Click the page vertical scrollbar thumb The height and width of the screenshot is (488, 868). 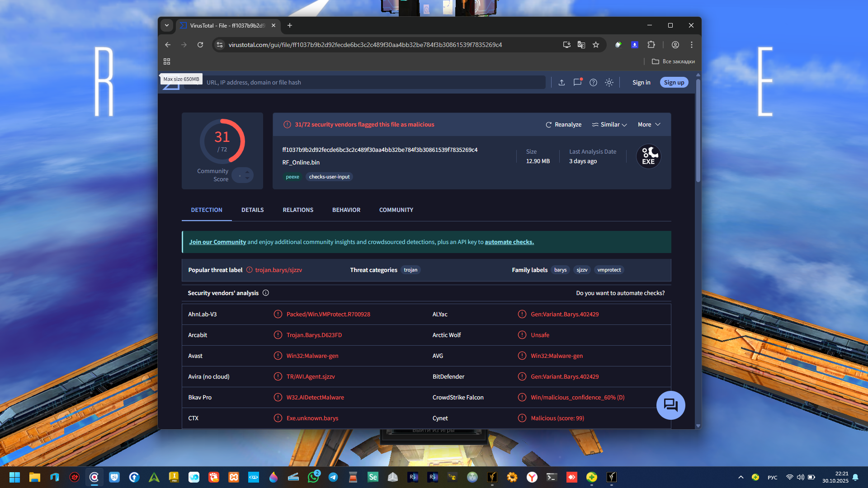(698, 131)
